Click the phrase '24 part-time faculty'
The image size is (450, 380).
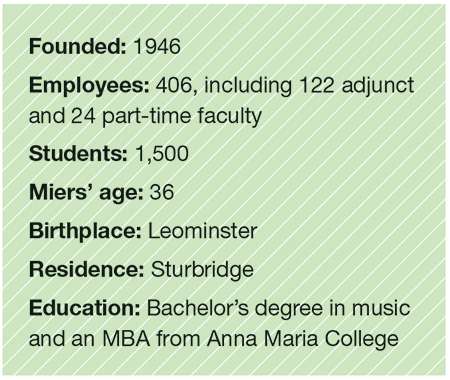coord(166,116)
